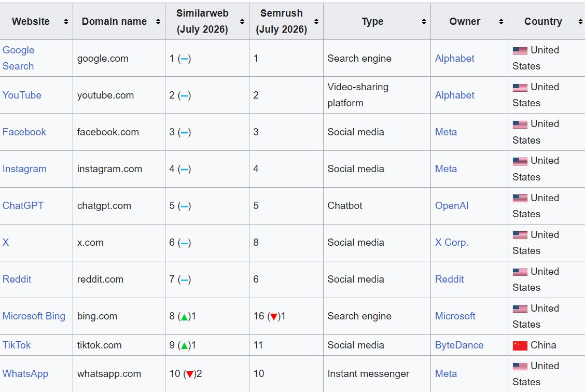
Task: Open Alphabet link in YouTube row
Action: 454,95
